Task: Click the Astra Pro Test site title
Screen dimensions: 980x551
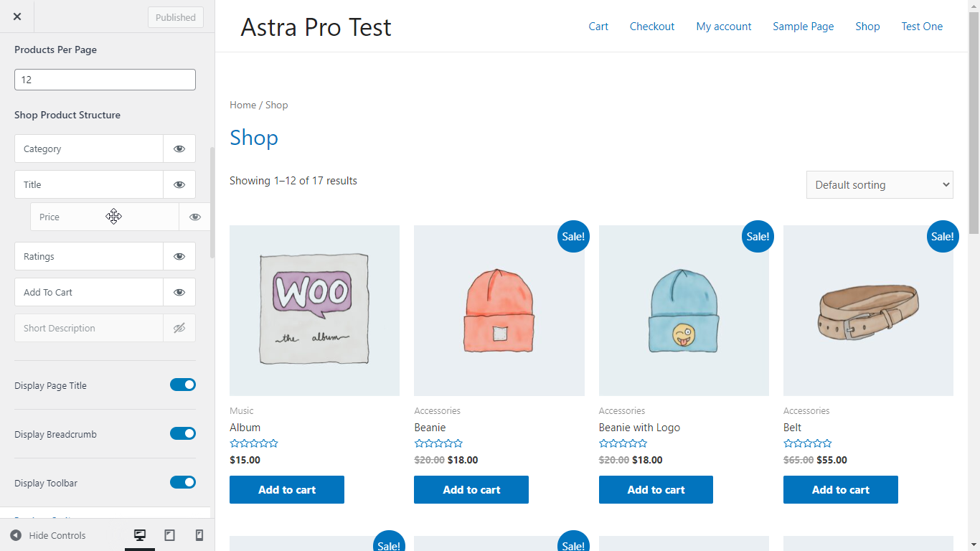Action: tap(316, 27)
